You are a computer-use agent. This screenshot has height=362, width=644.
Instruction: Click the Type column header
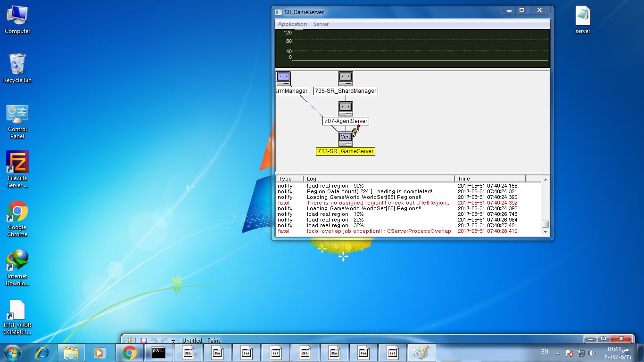[289, 179]
